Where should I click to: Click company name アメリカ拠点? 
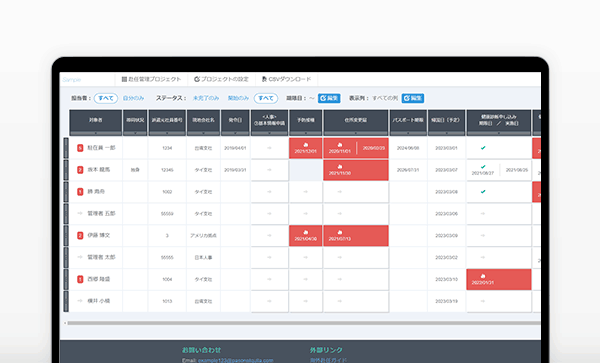click(x=203, y=236)
